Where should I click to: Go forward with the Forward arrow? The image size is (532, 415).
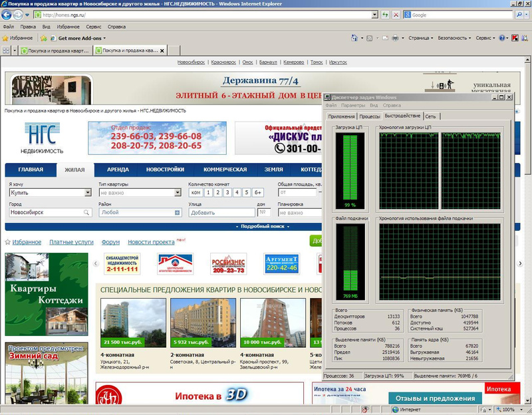coord(18,15)
